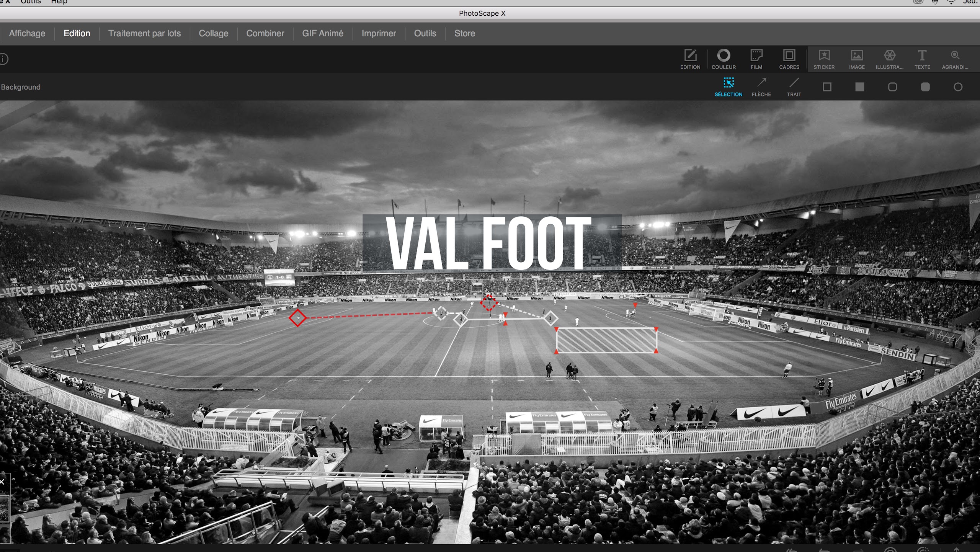980x552 pixels.
Task: Open the Cadres frames tool
Action: click(789, 59)
